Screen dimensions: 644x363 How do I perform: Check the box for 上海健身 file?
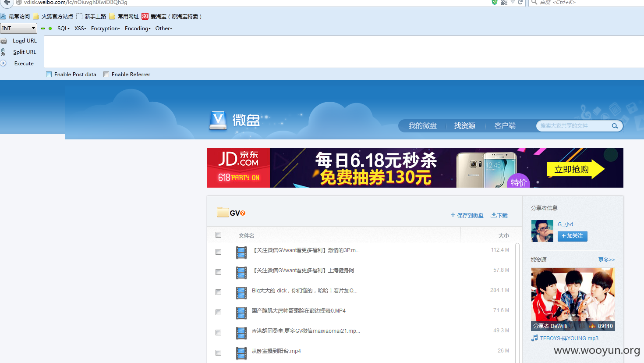pyautogui.click(x=218, y=272)
